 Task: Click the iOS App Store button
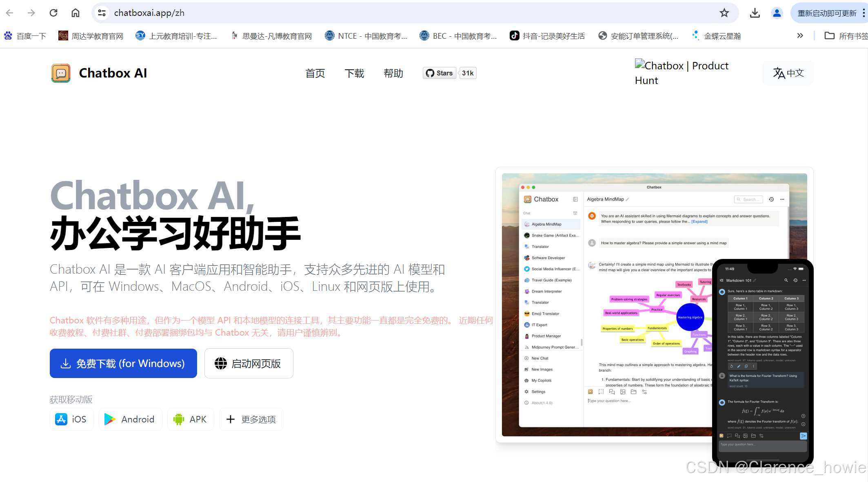pos(71,419)
